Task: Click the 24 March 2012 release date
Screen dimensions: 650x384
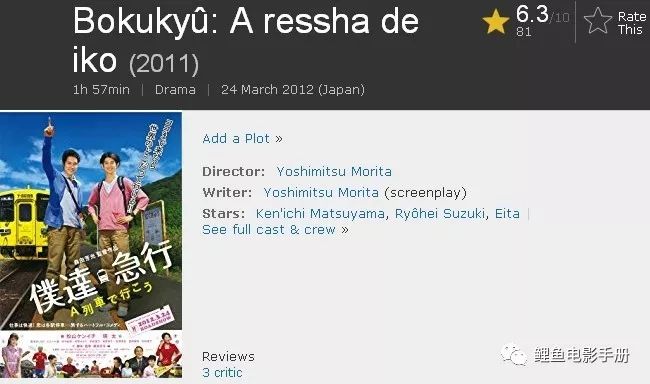Action: tap(293, 90)
